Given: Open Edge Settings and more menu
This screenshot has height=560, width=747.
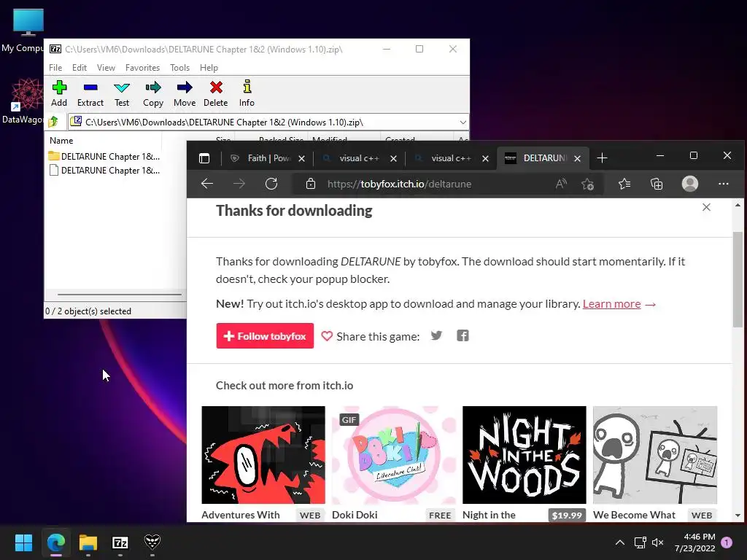Looking at the screenshot, I should pos(723,184).
